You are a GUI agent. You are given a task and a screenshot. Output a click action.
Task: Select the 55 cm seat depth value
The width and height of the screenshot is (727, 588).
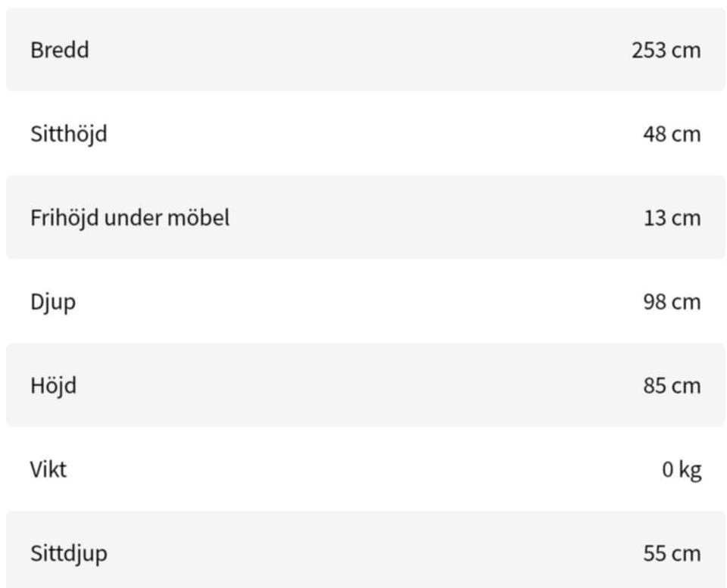click(671, 554)
